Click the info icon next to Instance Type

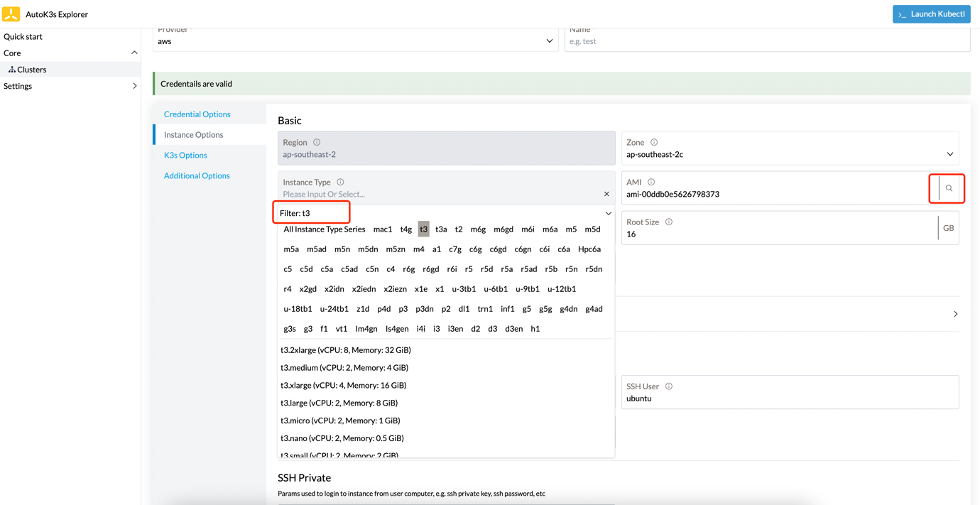coord(340,182)
